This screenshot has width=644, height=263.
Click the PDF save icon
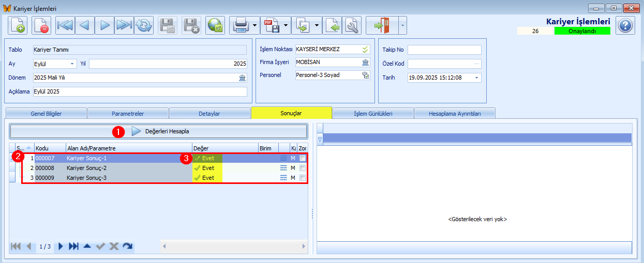point(272,25)
